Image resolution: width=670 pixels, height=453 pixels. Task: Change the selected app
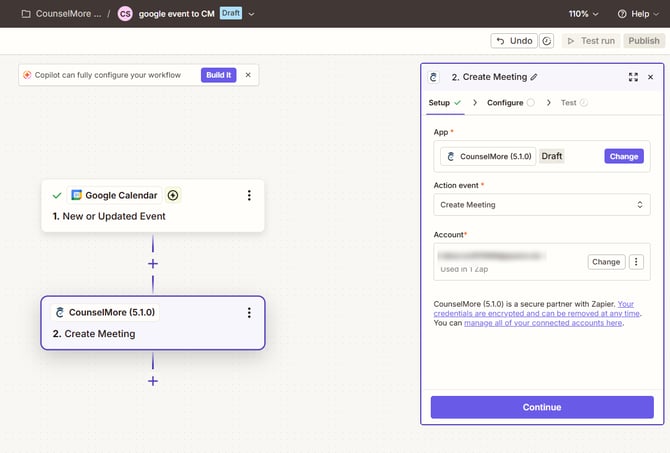click(624, 156)
